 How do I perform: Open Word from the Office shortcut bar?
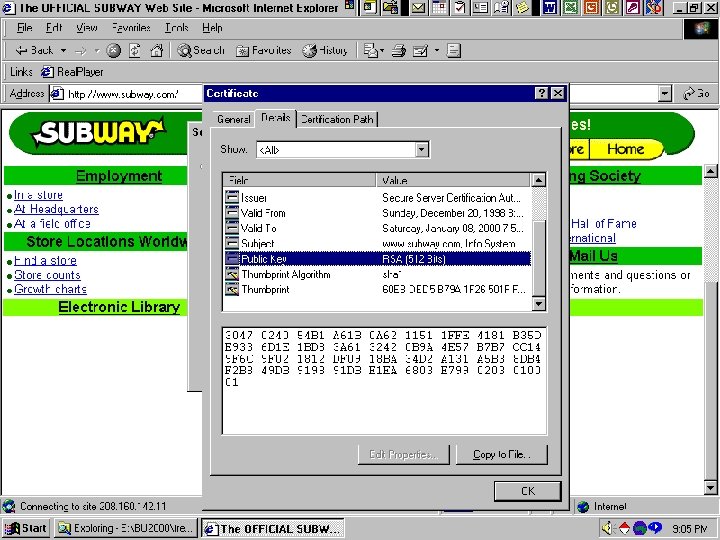[550, 7]
